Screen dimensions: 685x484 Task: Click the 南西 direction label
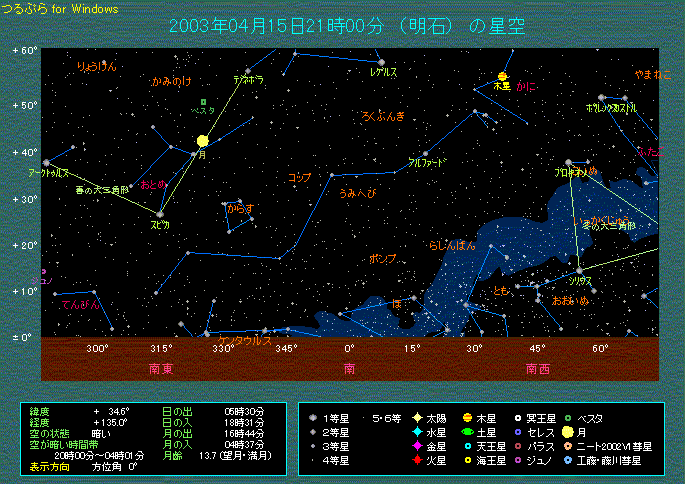click(x=538, y=369)
